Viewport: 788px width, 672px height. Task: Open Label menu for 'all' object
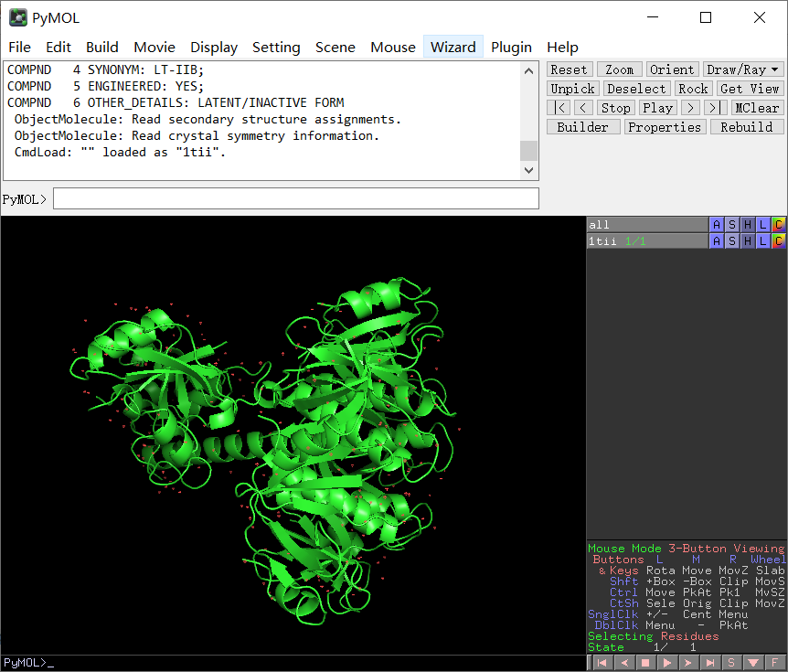pos(763,225)
